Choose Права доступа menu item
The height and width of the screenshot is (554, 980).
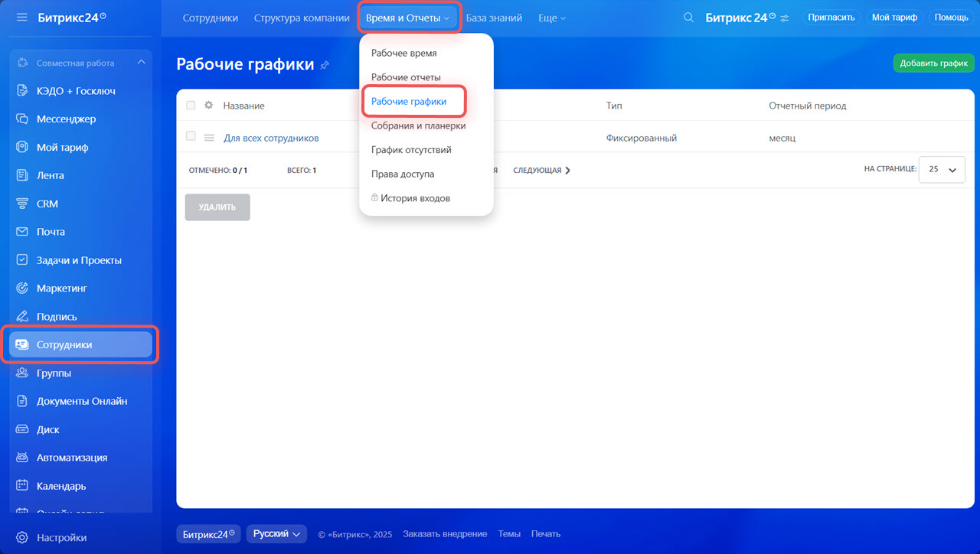pos(403,174)
